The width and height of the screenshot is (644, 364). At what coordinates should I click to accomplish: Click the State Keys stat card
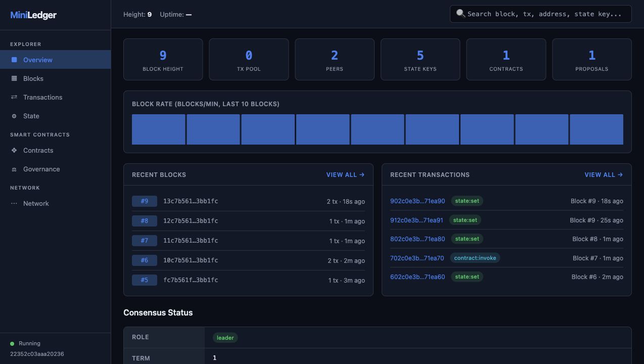(420, 59)
